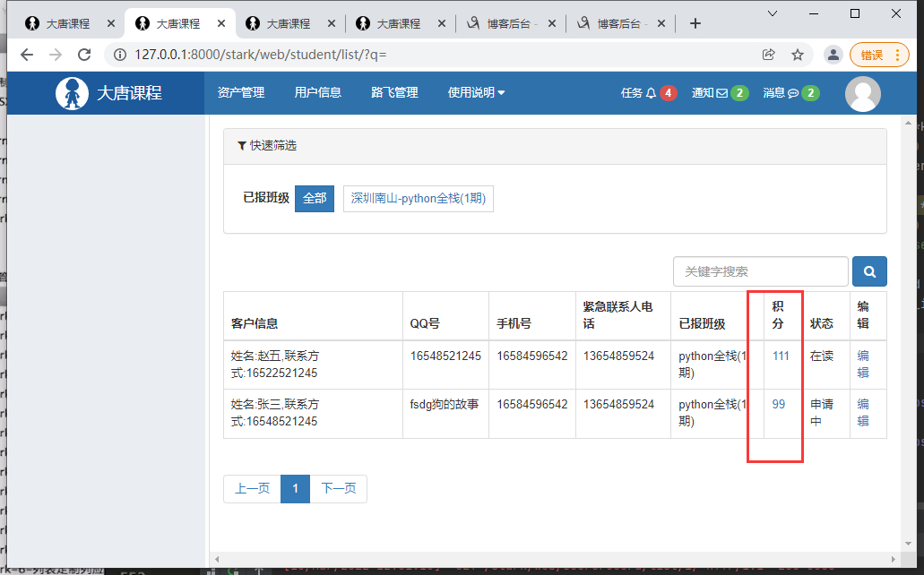Click the vertical scrollbar up arrow

[x=908, y=124]
